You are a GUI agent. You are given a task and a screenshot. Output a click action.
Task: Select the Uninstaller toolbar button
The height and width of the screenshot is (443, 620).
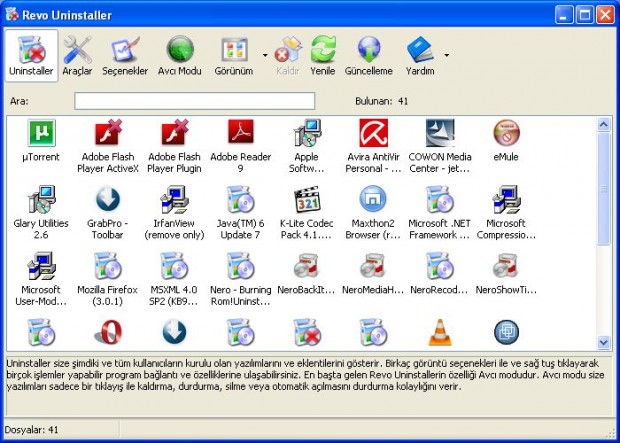(31, 56)
